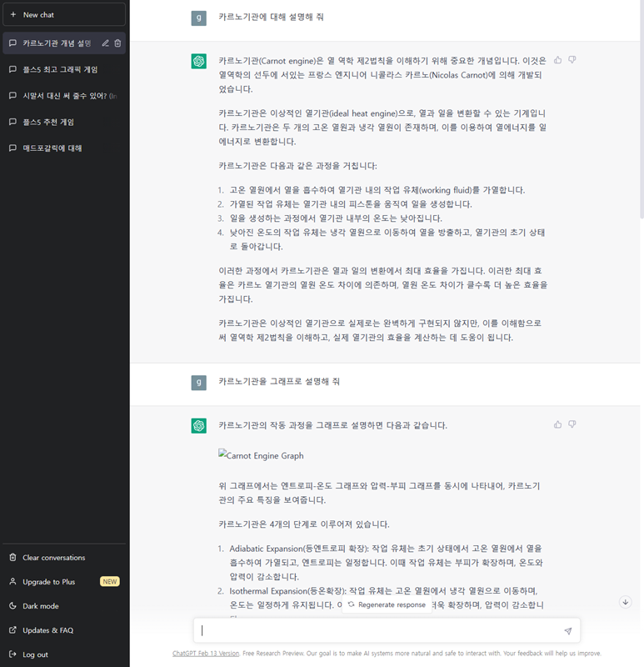Click the moon icon for Dark mode

coord(12,605)
